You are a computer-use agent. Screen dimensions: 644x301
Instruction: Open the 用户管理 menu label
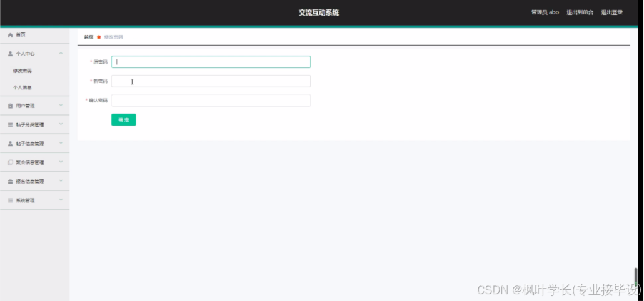(x=25, y=106)
